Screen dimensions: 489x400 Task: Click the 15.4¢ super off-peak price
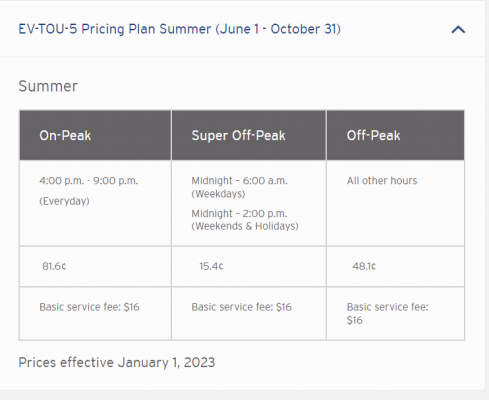pos(211,266)
